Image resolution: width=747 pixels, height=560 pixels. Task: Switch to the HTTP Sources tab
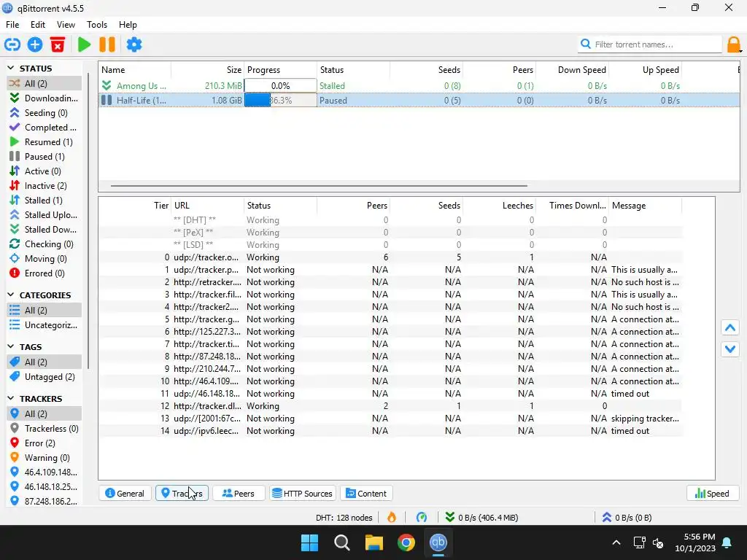(303, 494)
